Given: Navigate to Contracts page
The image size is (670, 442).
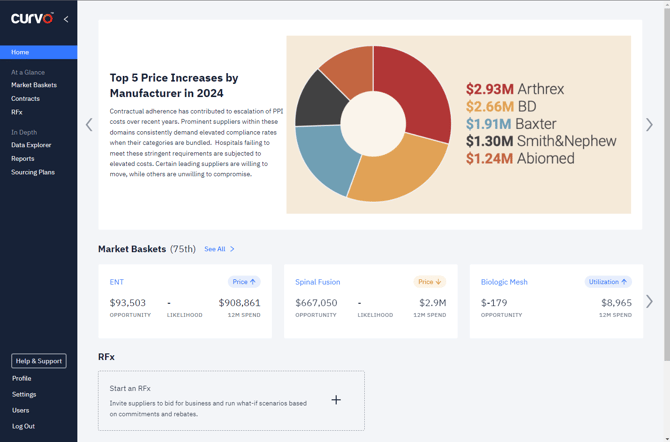Looking at the screenshot, I should [x=26, y=99].
